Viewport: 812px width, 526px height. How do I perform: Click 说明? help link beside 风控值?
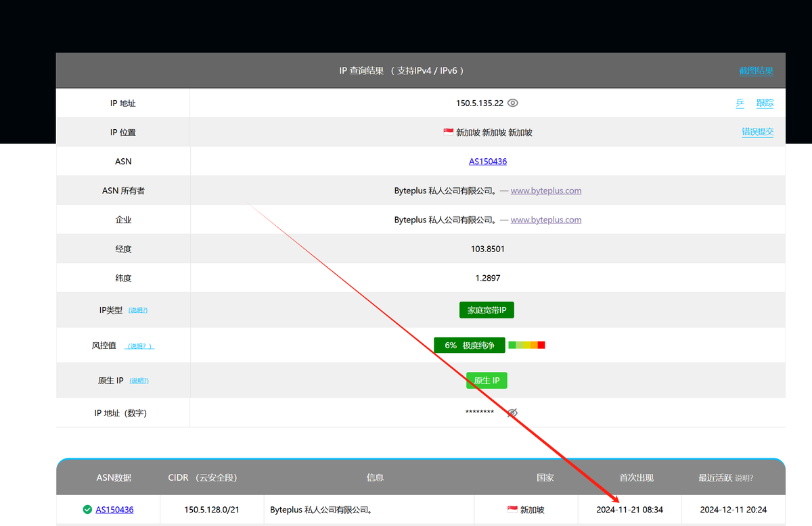click(x=140, y=346)
